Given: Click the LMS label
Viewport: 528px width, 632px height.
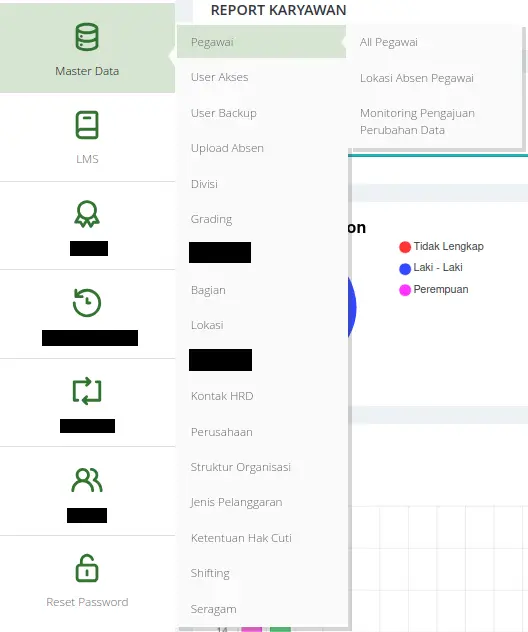Looking at the screenshot, I should [87, 159].
